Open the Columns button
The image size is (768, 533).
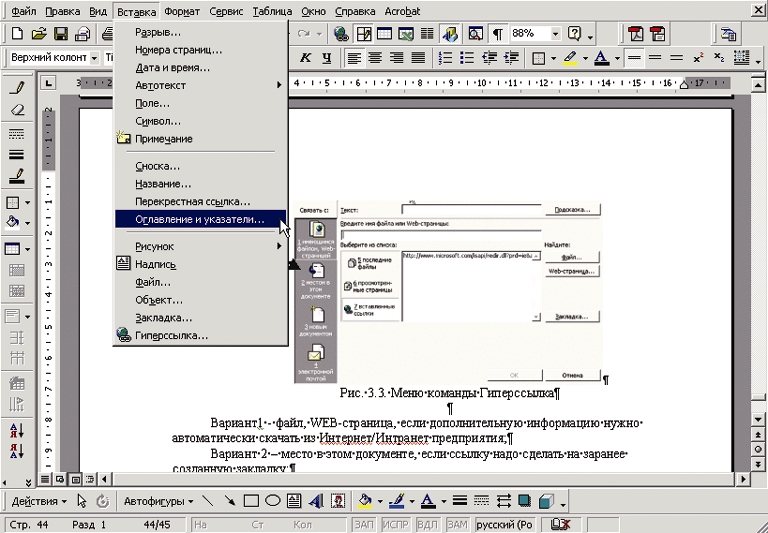427,34
